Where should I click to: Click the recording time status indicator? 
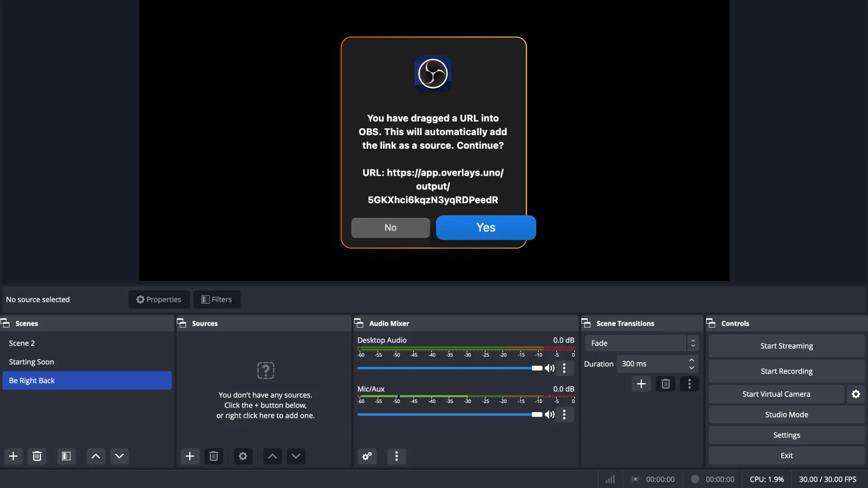click(x=713, y=479)
